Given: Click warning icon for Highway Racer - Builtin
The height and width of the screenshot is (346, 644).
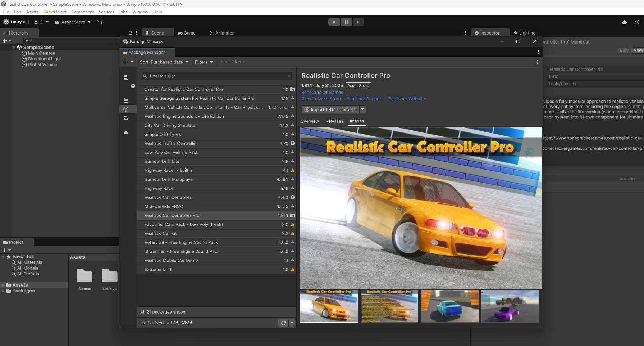Looking at the screenshot, I should coord(293,170).
